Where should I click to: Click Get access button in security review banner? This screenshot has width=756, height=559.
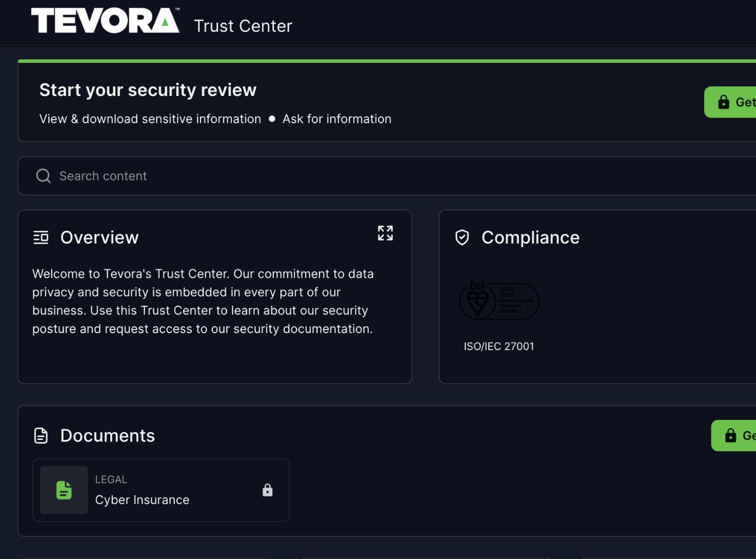[730, 102]
